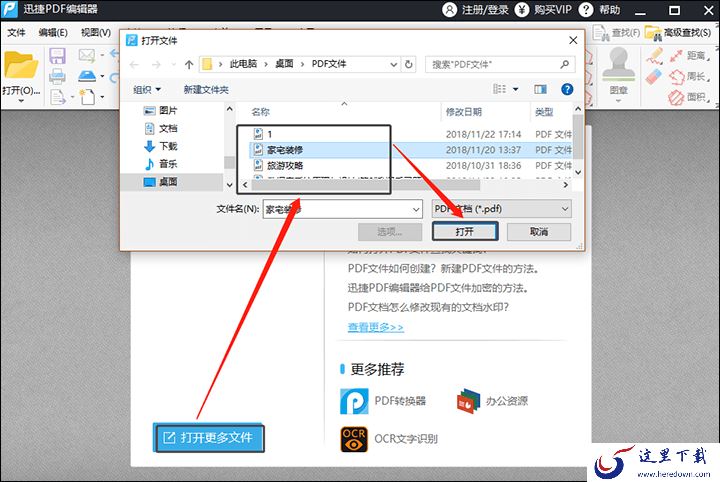Click Advanced Find (高级查找) tool

coord(678,33)
